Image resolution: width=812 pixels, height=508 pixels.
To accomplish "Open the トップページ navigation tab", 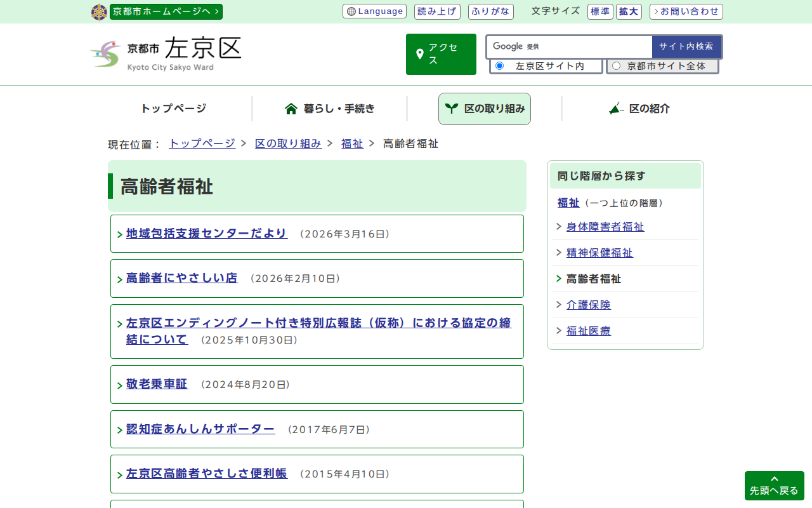I will coord(173,109).
